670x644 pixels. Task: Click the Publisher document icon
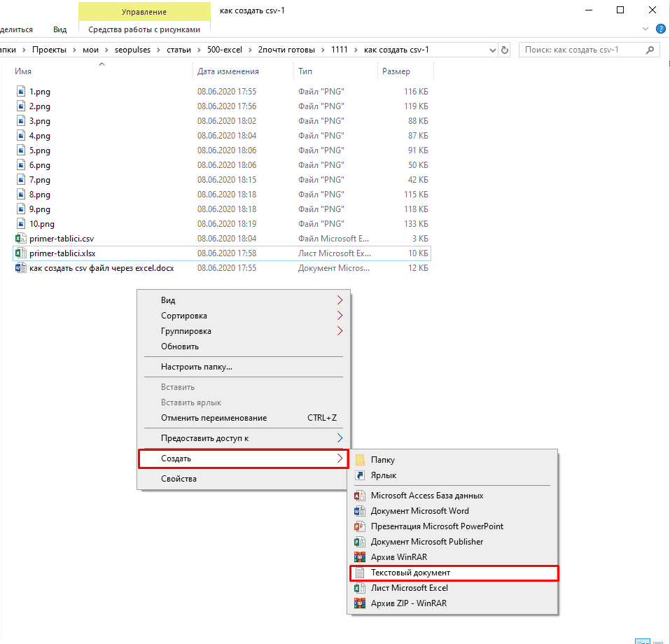(x=360, y=542)
